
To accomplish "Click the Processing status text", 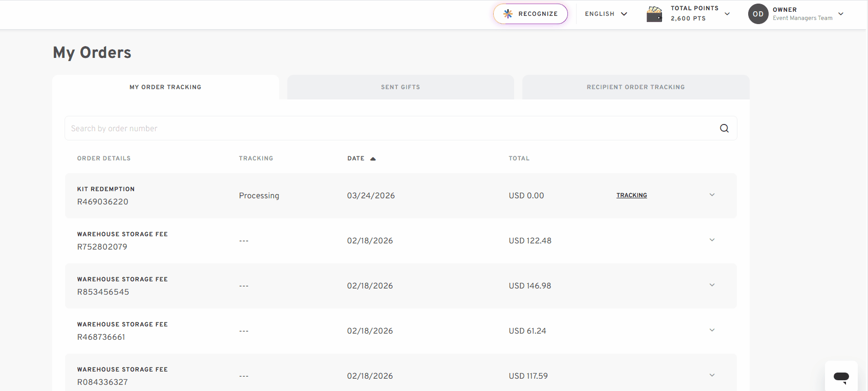I will [x=259, y=196].
